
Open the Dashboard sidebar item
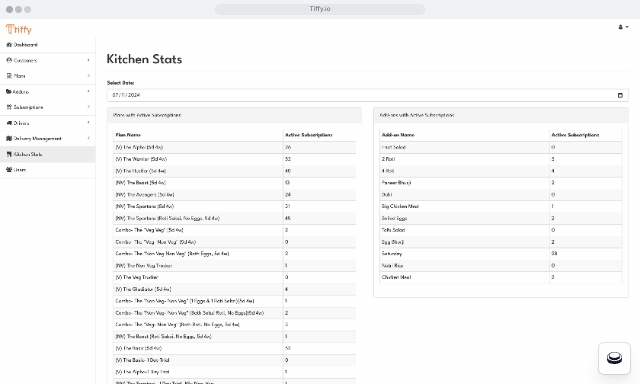(47, 45)
